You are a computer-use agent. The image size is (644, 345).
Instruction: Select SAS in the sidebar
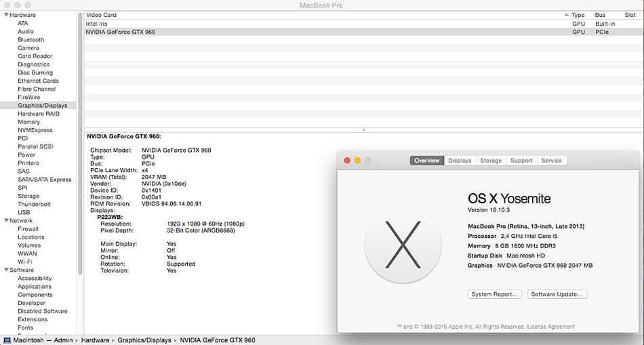[24, 171]
